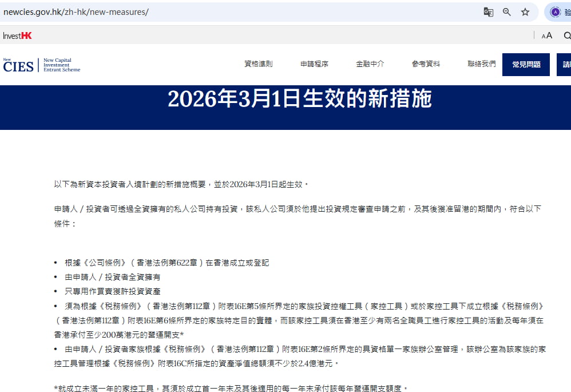Expand the 參考資料 navigation item

pos(426,64)
